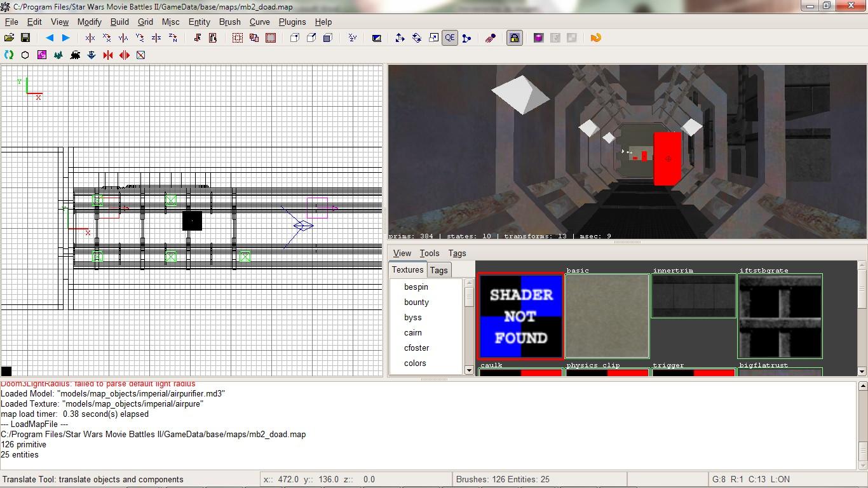
Task: Rotate selection around the Y axis
Action: (x=140, y=38)
